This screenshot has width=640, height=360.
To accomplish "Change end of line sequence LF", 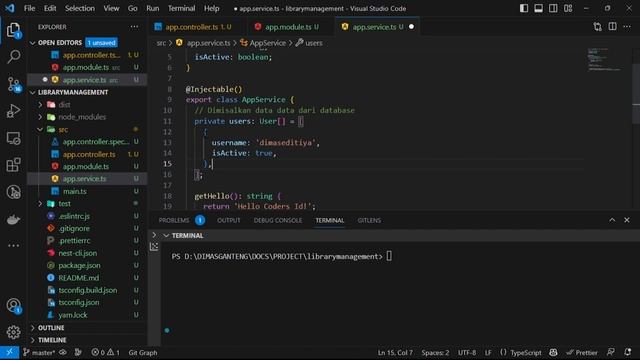I will tap(488, 352).
